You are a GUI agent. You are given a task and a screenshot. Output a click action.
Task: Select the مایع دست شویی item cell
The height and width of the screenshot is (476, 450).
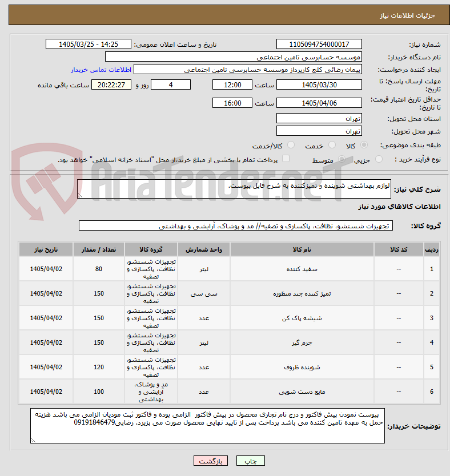[x=302, y=392]
